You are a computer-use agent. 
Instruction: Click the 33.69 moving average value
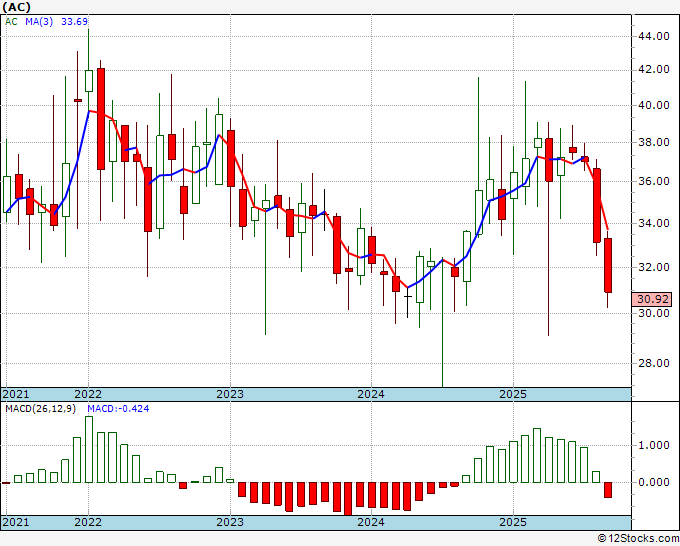[74, 22]
